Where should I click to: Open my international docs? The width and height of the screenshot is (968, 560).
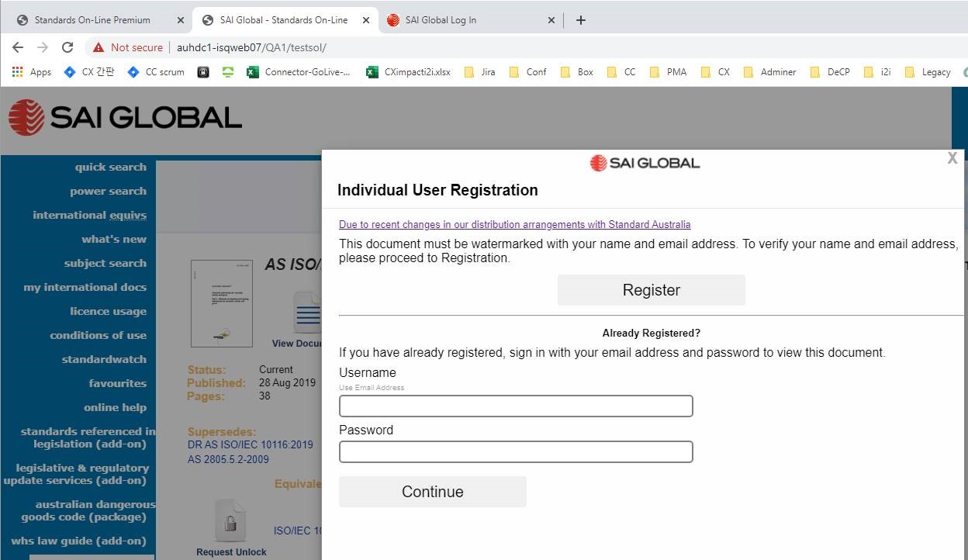tap(85, 288)
